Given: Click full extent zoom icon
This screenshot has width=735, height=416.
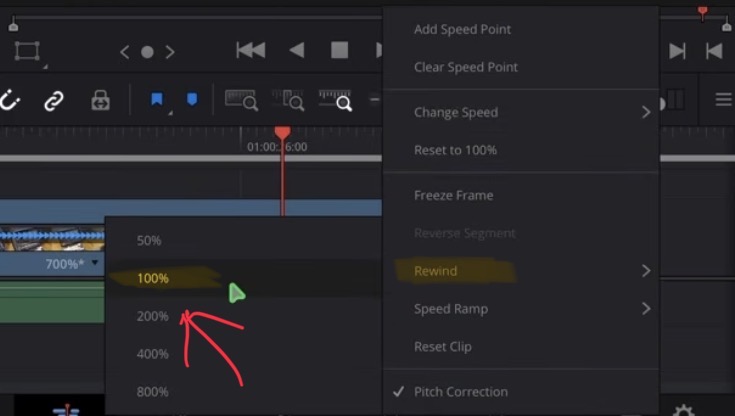Looking at the screenshot, I should pos(241,100).
